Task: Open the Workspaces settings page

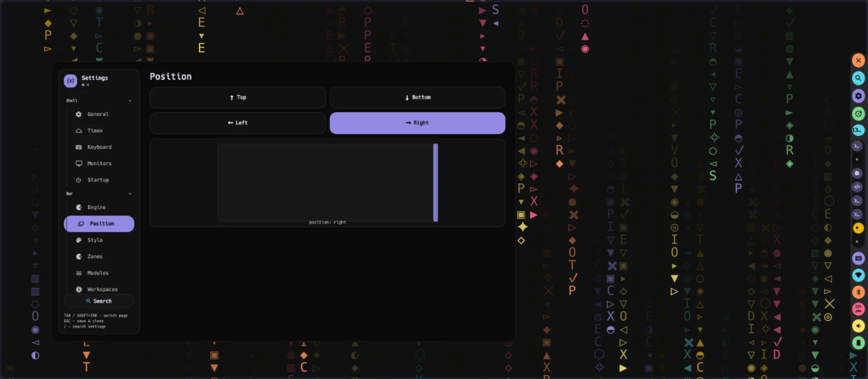Action: [99, 289]
